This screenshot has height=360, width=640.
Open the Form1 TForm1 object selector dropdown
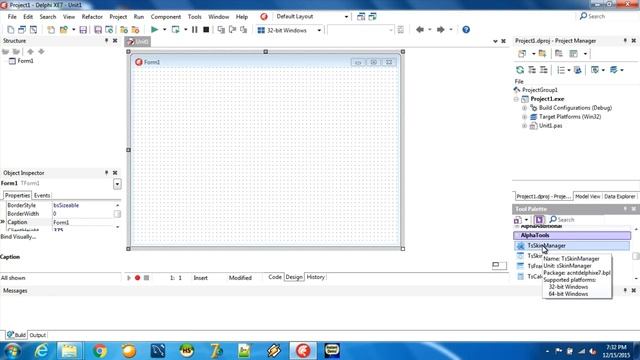117,184
